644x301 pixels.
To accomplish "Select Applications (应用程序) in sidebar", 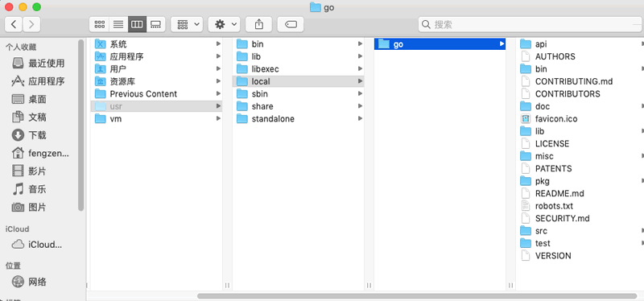I will tap(46, 81).
